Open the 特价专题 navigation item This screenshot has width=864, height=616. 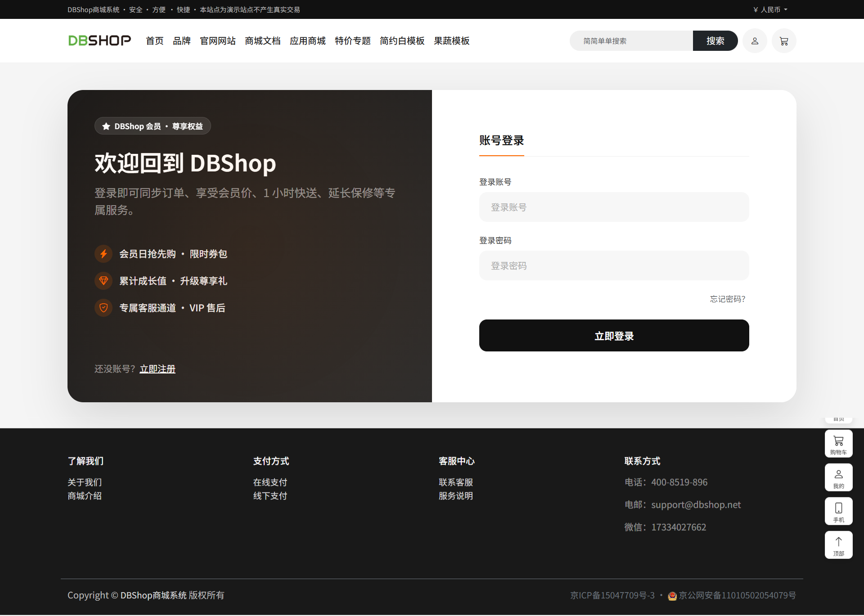pos(352,41)
